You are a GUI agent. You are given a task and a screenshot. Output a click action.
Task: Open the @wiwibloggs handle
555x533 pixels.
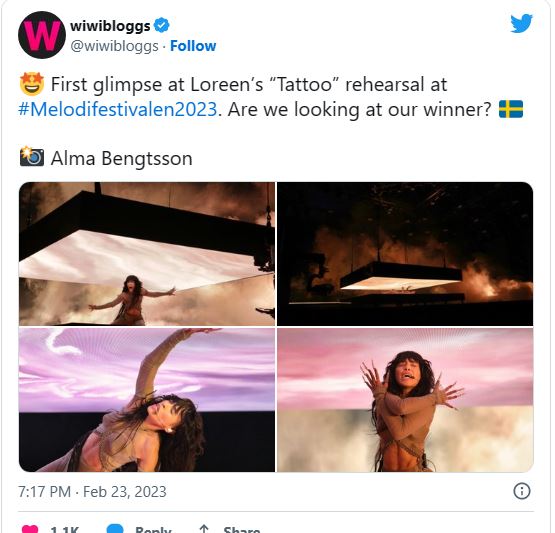coord(114,46)
